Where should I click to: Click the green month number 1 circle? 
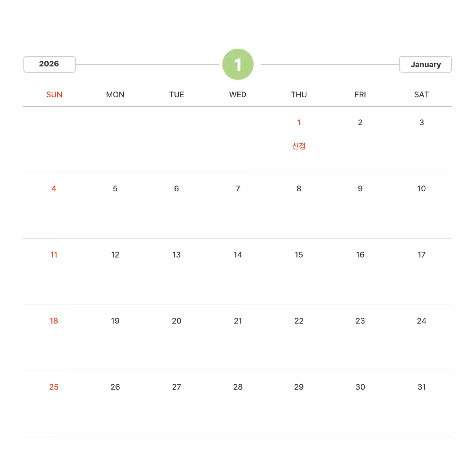(238, 64)
